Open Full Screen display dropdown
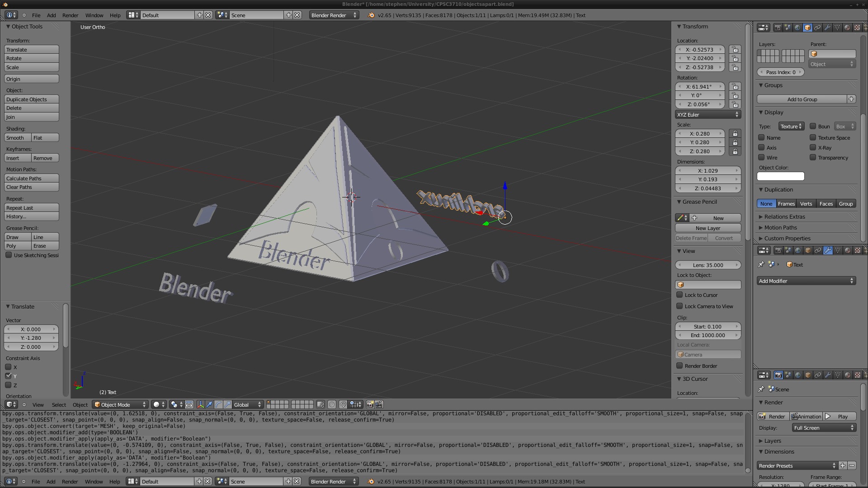Screen dimensions: 868x488 824,428
